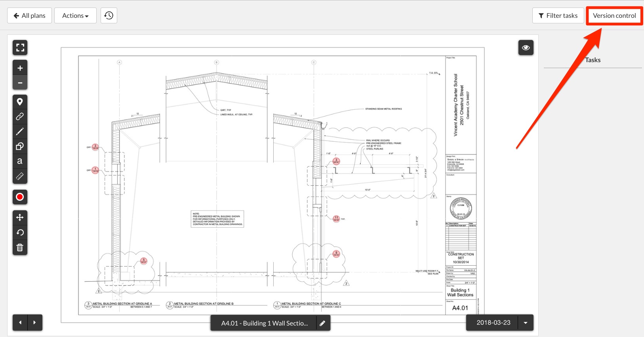Undo the last markup action

point(20,232)
